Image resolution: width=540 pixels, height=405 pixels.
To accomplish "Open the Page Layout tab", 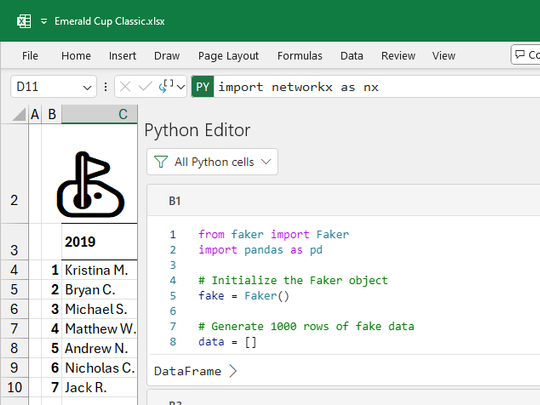I will (x=228, y=56).
